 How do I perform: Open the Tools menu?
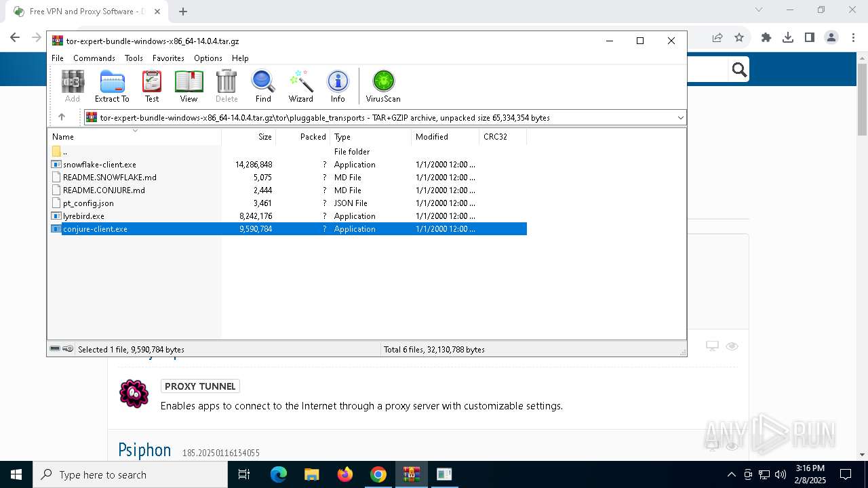(134, 58)
